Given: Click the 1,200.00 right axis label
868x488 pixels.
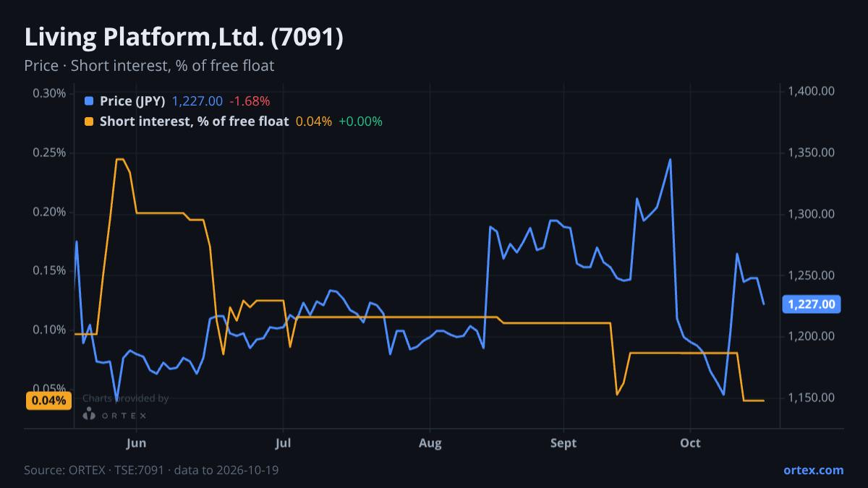Looking at the screenshot, I should 812,336.
